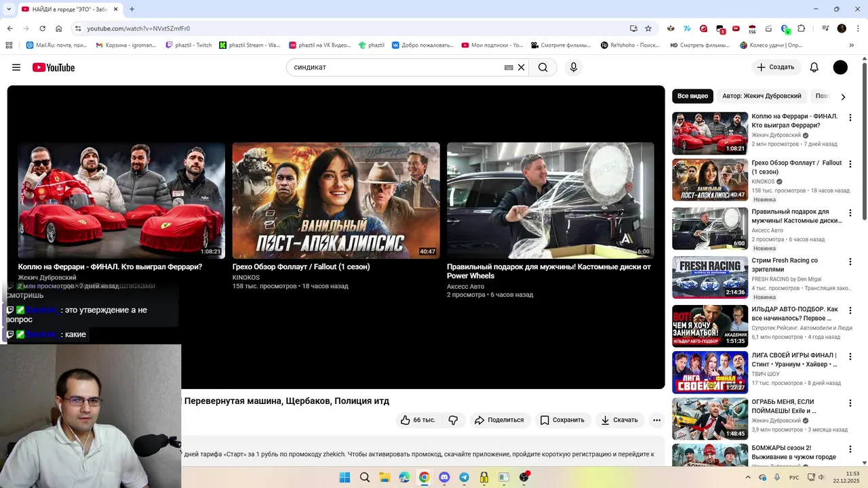The image size is (868, 488).
Task: Open Windows Start menu
Action: tap(344, 477)
